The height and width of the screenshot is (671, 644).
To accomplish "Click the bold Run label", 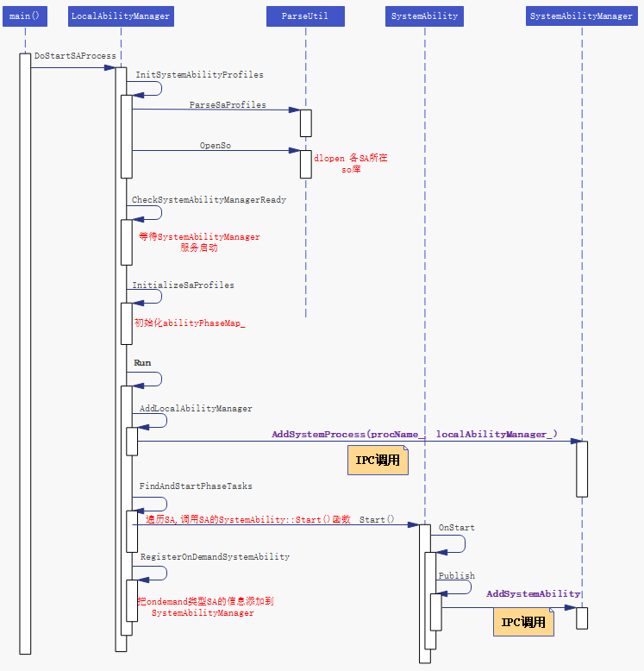I will point(142,363).
